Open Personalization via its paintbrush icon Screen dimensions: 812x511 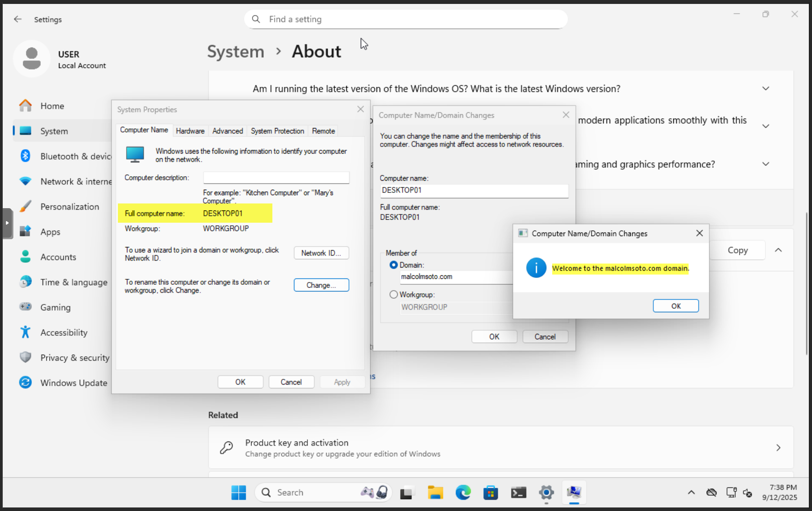tap(26, 206)
